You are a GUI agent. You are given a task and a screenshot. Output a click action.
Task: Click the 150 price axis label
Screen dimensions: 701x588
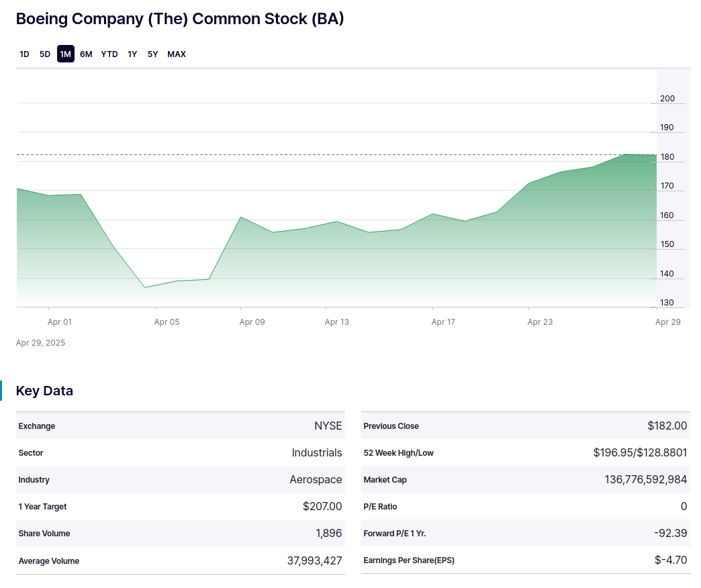667,244
